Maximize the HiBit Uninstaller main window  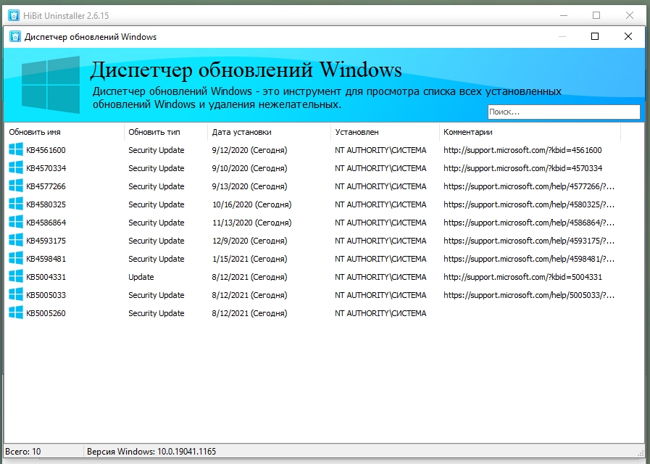(x=596, y=15)
